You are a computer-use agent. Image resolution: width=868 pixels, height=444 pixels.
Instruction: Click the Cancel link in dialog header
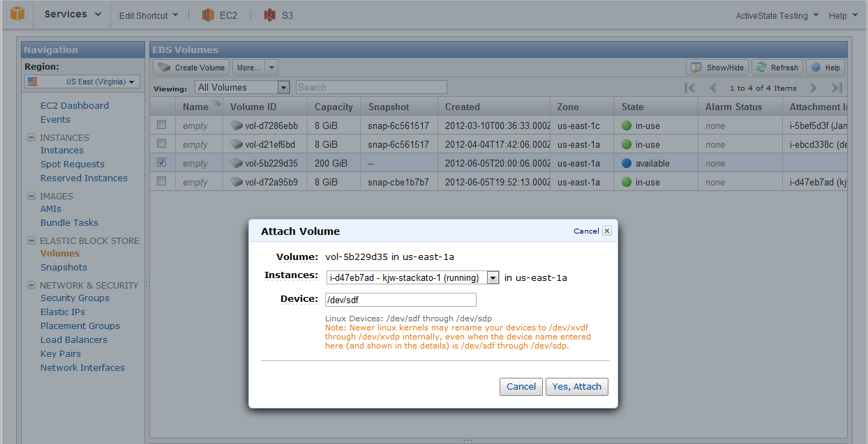pos(586,231)
